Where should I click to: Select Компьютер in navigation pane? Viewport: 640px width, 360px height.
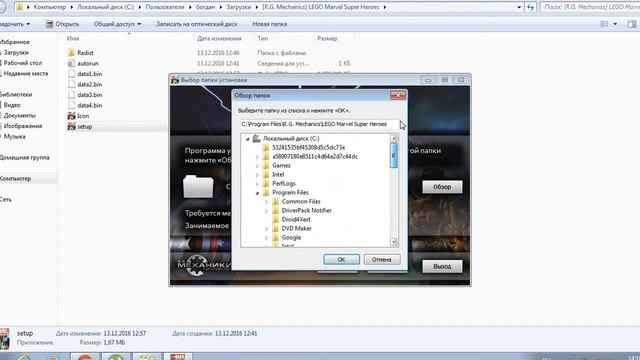pos(15,178)
